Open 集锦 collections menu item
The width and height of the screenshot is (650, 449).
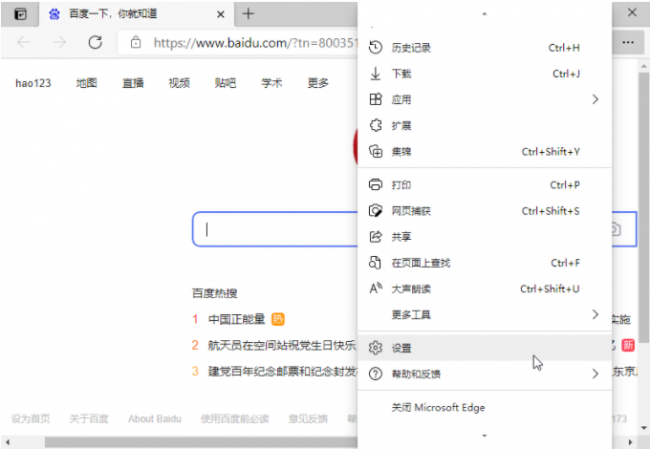(485, 152)
